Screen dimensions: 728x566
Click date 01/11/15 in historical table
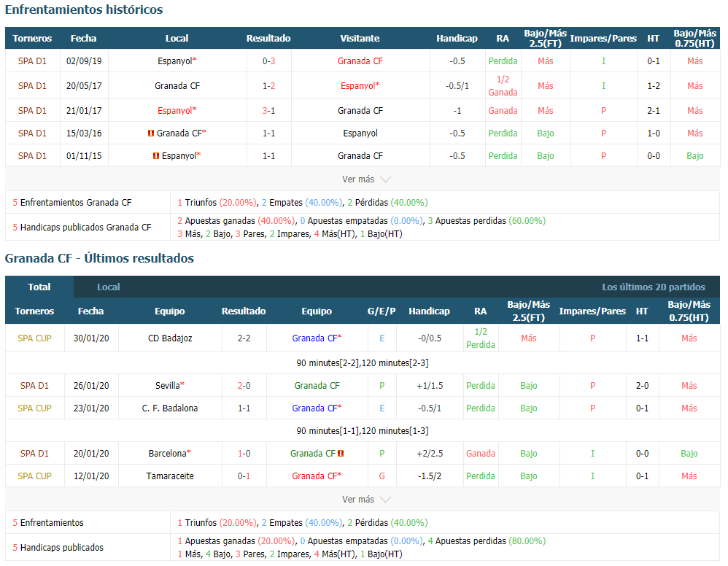click(x=84, y=156)
